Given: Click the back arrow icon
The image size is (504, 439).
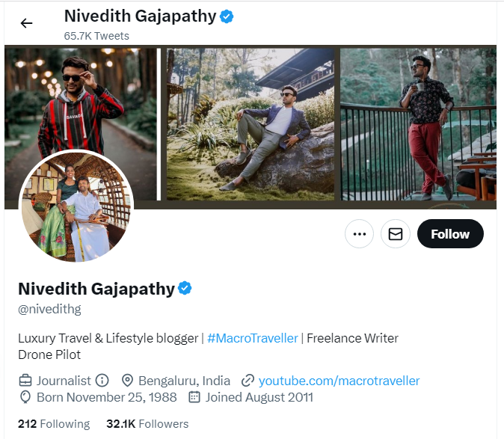Looking at the screenshot, I should click(x=27, y=23).
